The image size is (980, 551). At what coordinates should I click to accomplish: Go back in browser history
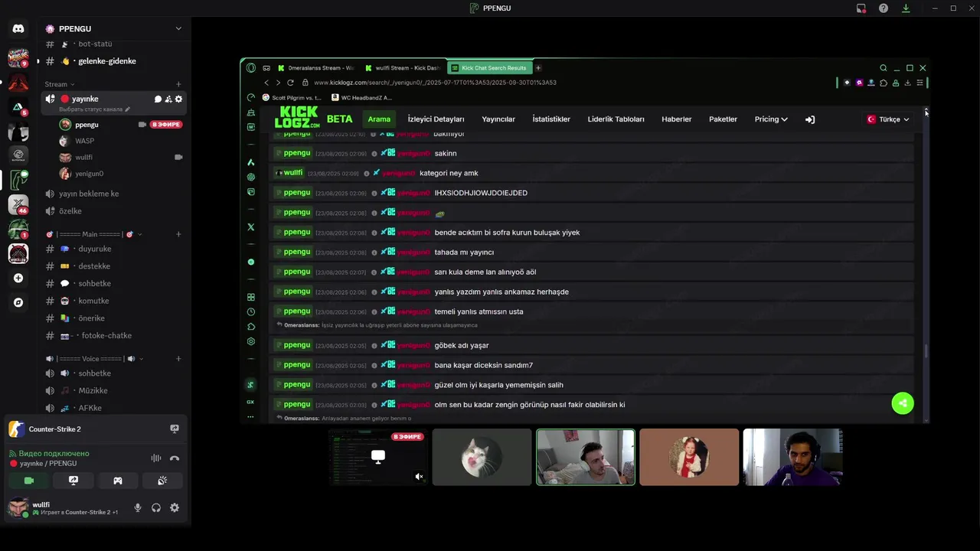tap(266, 83)
